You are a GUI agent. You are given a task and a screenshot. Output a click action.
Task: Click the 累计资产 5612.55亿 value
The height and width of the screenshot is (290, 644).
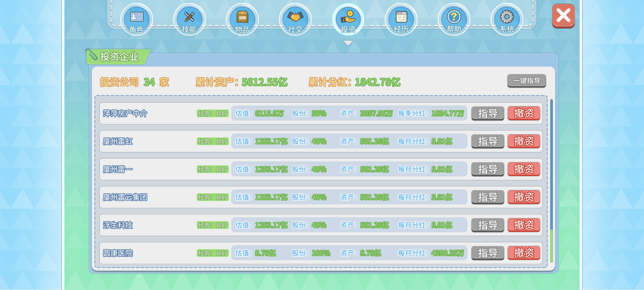pyautogui.click(x=264, y=82)
